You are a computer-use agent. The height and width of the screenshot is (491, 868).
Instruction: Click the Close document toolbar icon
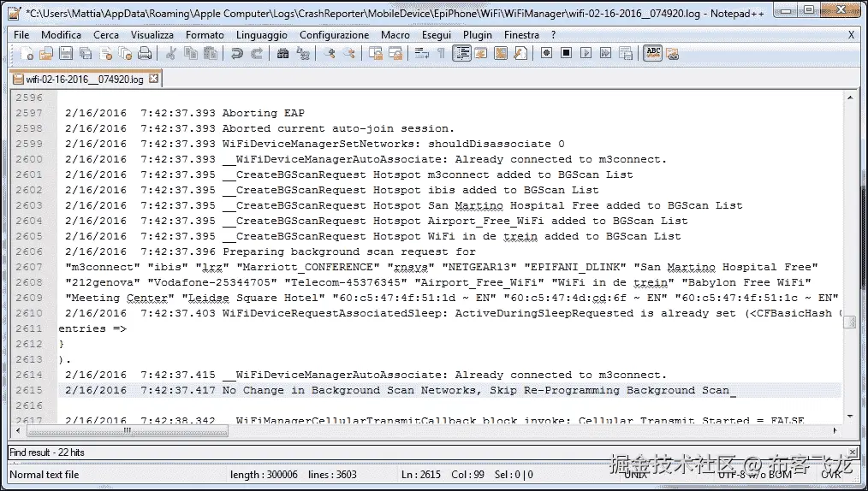(106, 54)
